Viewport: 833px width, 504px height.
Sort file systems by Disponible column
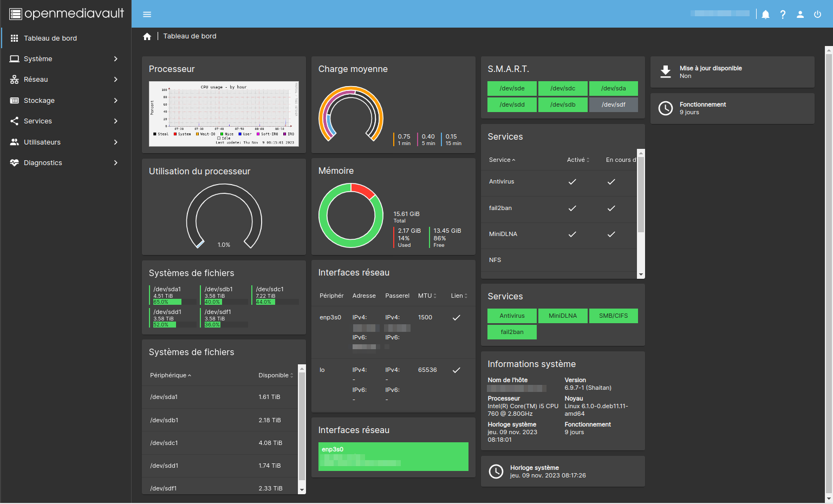coord(276,375)
